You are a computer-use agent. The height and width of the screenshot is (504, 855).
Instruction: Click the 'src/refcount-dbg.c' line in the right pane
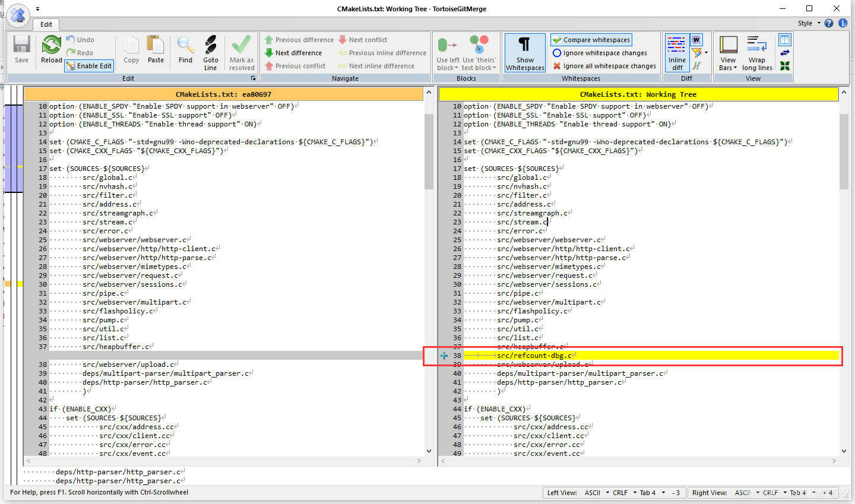tap(651, 356)
